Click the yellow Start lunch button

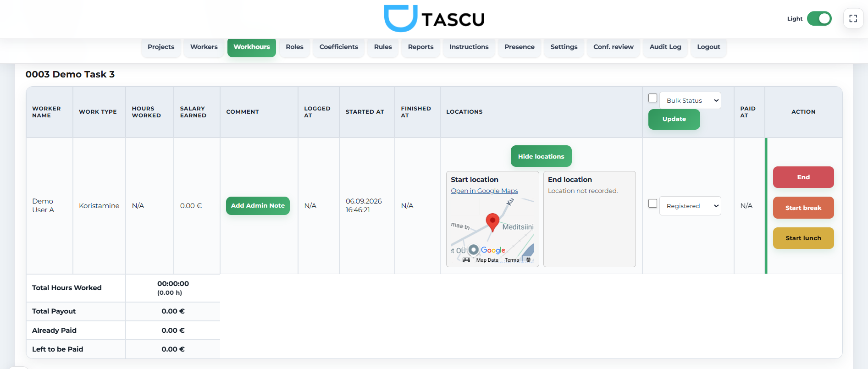click(x=803, y=238)
